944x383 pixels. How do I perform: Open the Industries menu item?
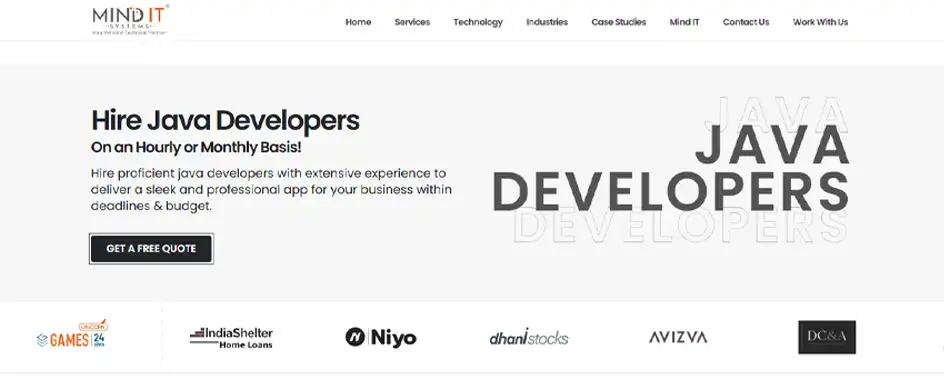coord(547,22)
